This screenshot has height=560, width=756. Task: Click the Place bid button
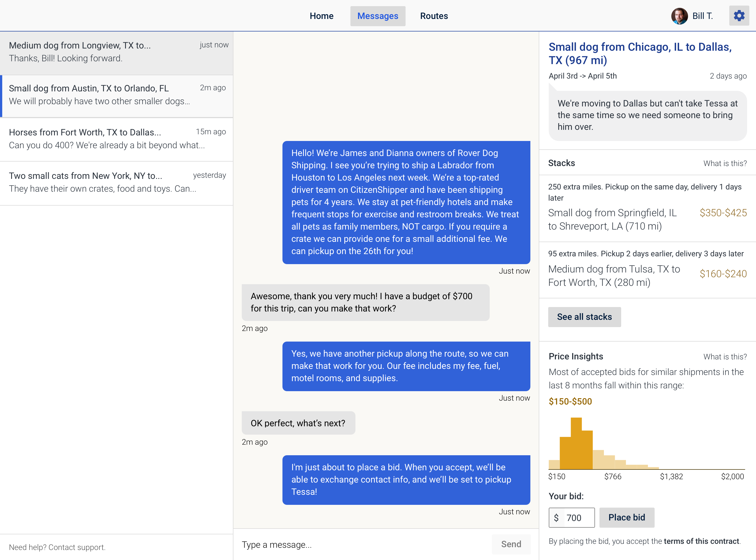(x=626, y=517)
